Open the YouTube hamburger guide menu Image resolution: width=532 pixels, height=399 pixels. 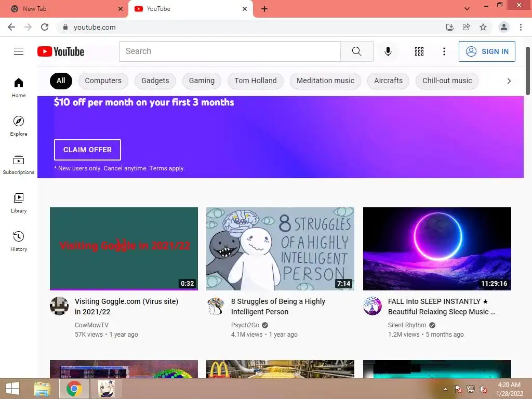pos(19,51)
